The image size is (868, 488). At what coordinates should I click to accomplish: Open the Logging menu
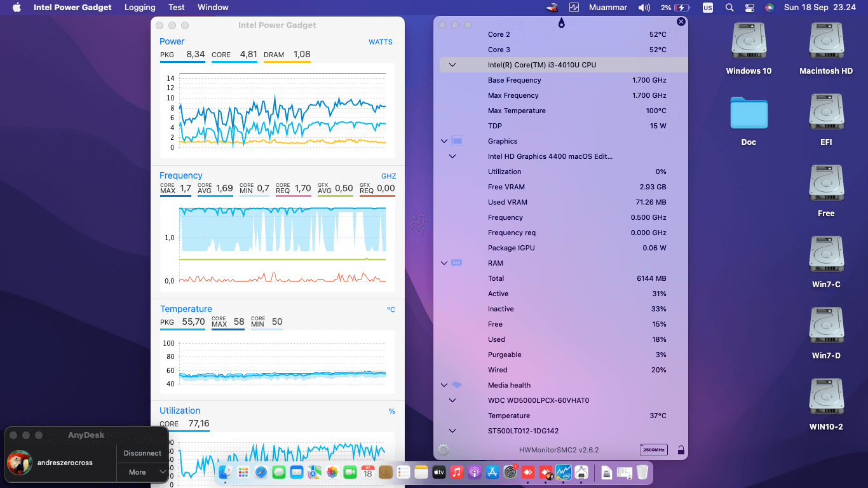pyautogui.click(x=140, y=8)
